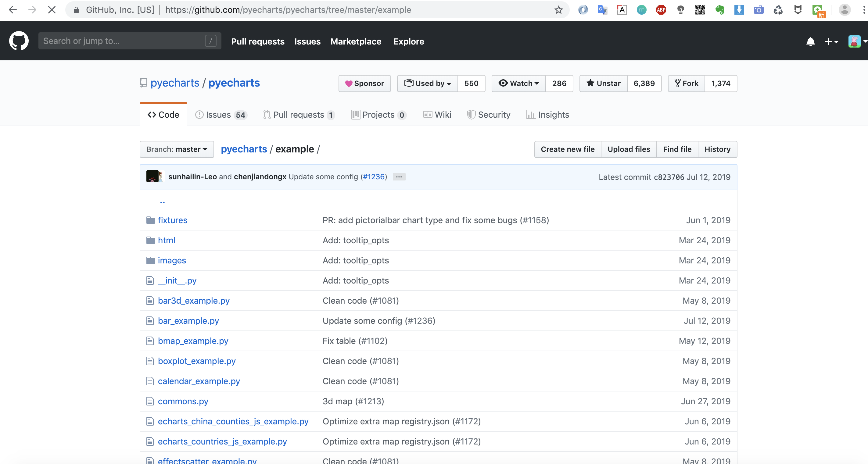Click the Search or jump to field
Screen dimensions: 868x464
[130, 41]
